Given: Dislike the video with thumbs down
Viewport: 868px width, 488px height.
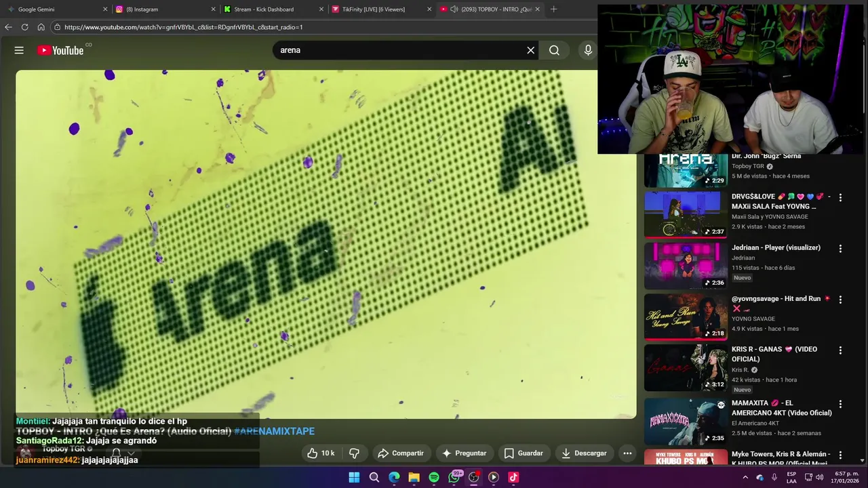Looking at the screenshot, I should 354,453.
